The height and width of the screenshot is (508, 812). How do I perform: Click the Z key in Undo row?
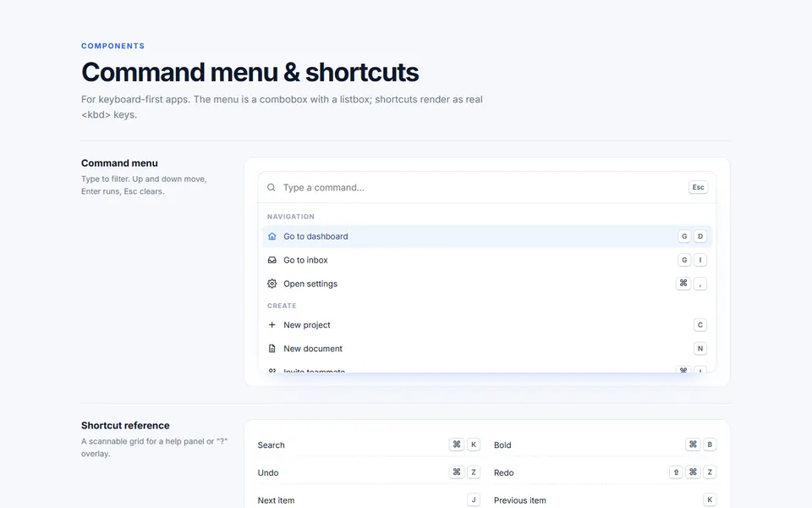coord(474,472)
